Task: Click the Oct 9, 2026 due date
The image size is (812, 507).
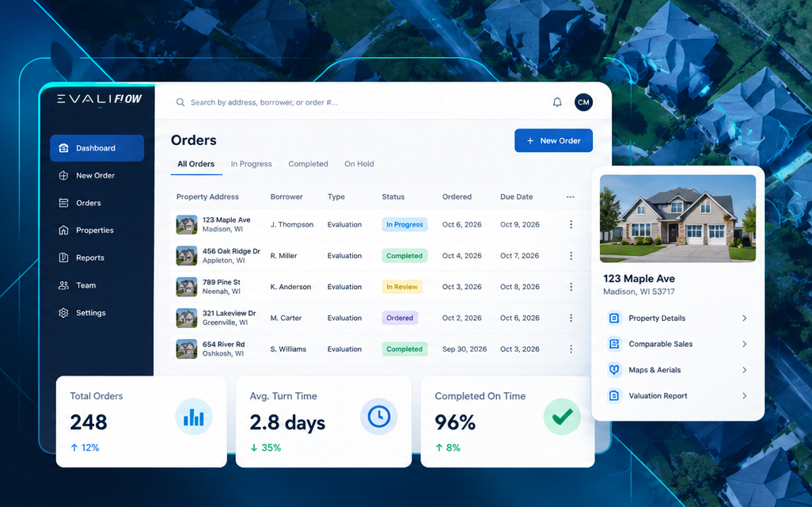Action: pyautogui.click(x=520, y=224)
